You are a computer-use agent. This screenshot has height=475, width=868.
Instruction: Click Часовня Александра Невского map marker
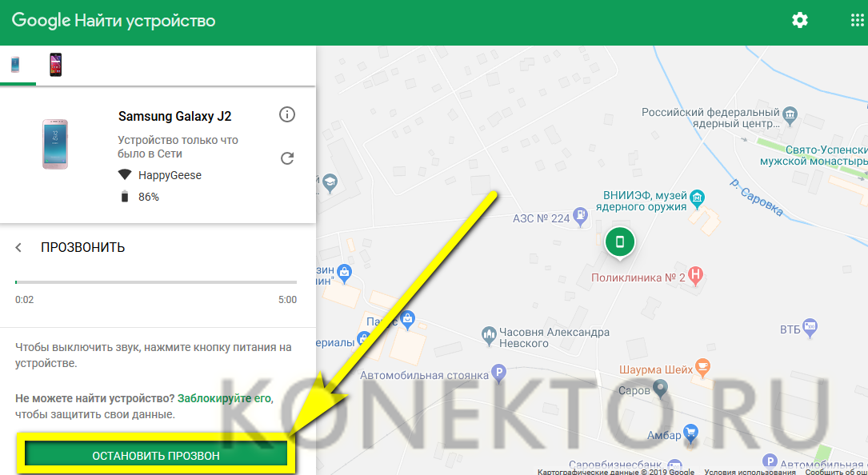click(488, 333)
